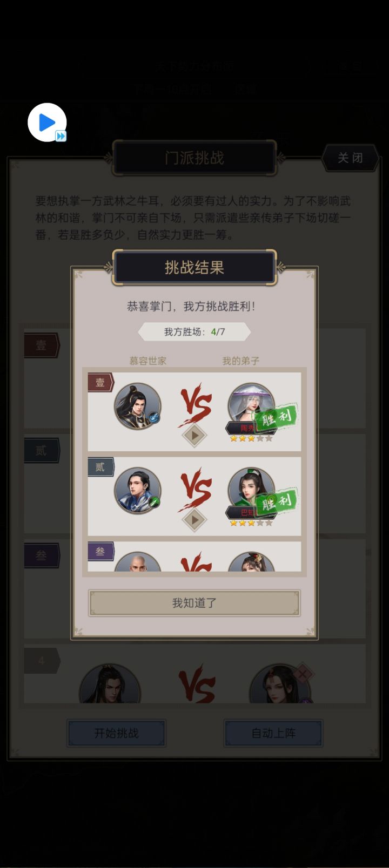Tap the blue skill badge on first opponent

[x=154, y=417]
